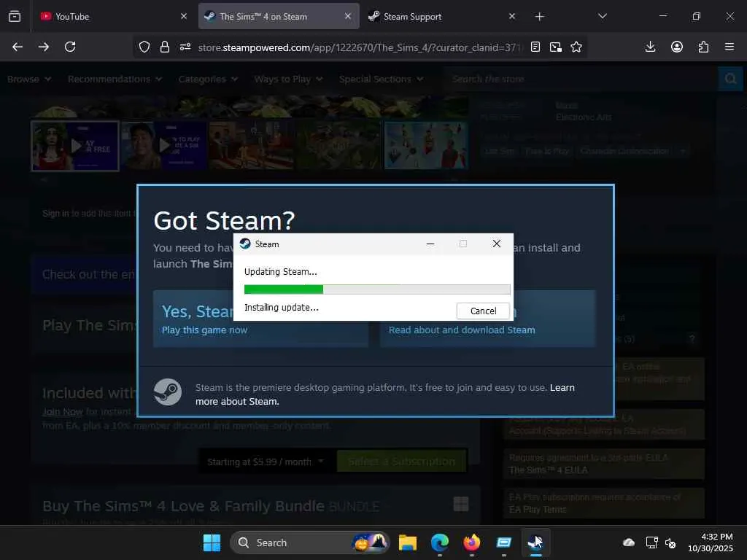Close the Steam Support tab
Viewport: 747px width, 560px height.
point(512,16)
